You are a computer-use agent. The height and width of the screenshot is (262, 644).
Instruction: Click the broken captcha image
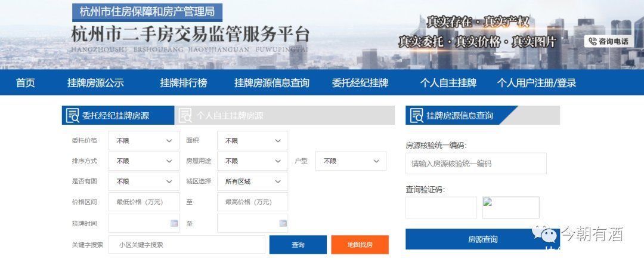[x=510, y=207]
